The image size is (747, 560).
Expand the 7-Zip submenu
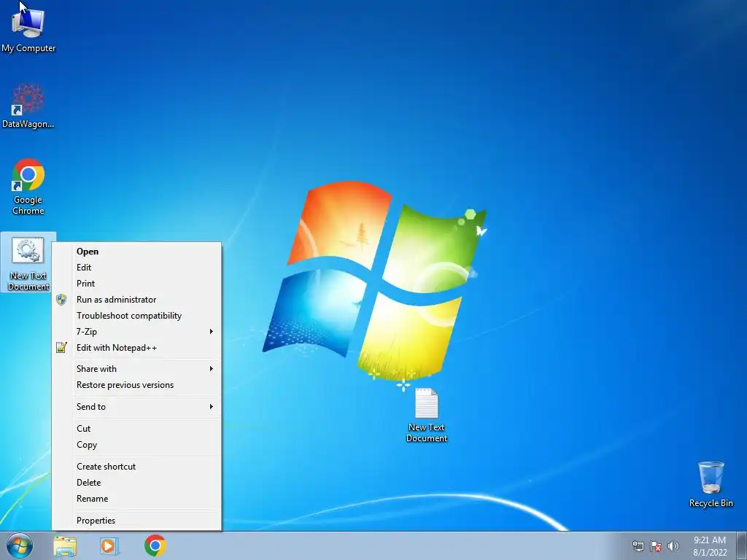tap(136, 332)
